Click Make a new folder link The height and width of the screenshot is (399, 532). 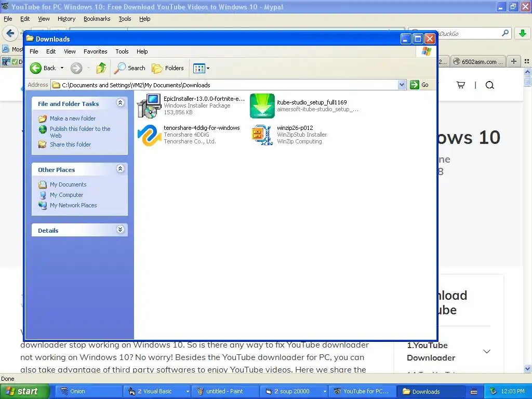73,118
